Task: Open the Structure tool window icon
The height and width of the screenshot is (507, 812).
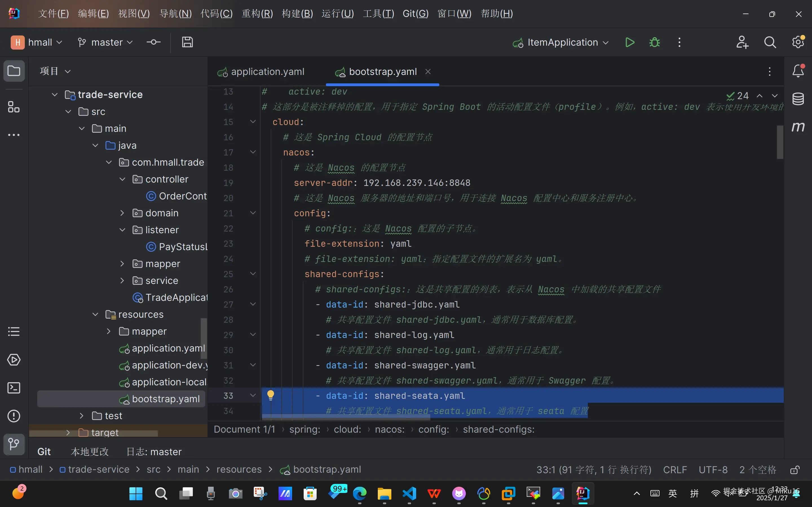Action: coord(14,107)
